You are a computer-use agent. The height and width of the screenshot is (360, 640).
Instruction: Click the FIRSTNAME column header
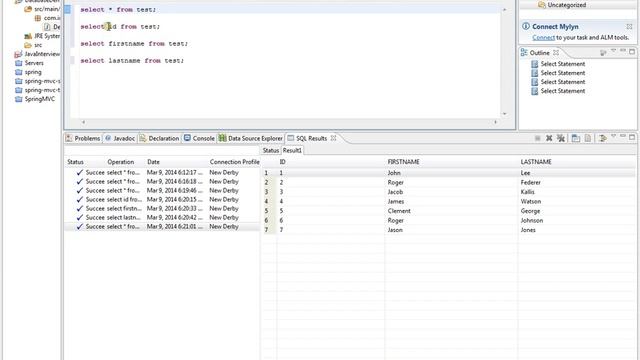point(404,162)
